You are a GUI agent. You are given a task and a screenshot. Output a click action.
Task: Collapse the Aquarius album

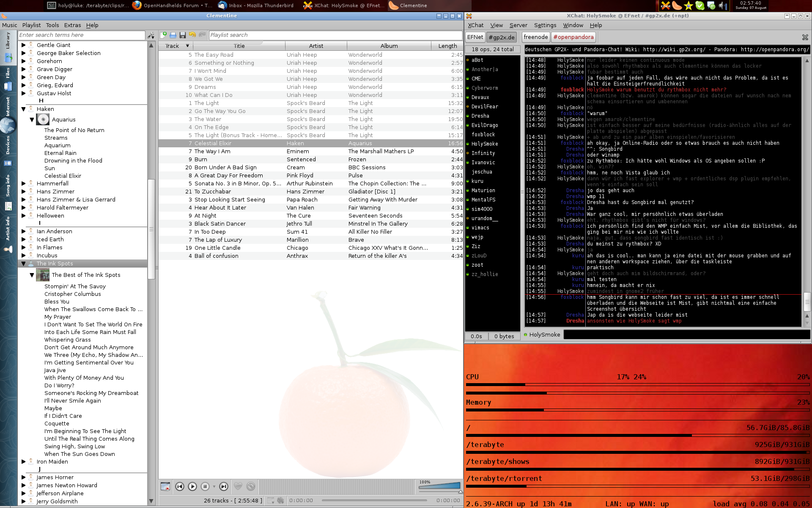tap(32, 120)
